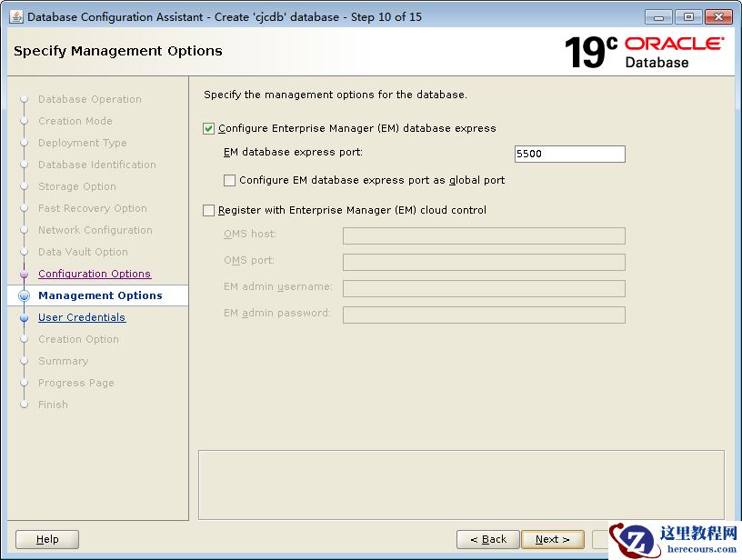Click the Next button
This screenshot has width=742, height=560.
[x=553, y=539]
